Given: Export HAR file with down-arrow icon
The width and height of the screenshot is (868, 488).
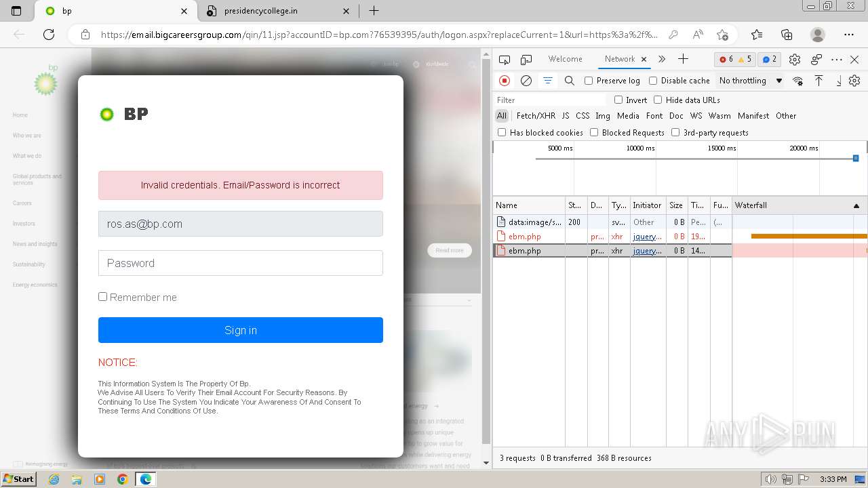Looking at the screenshot, I should tap(838, 81).
